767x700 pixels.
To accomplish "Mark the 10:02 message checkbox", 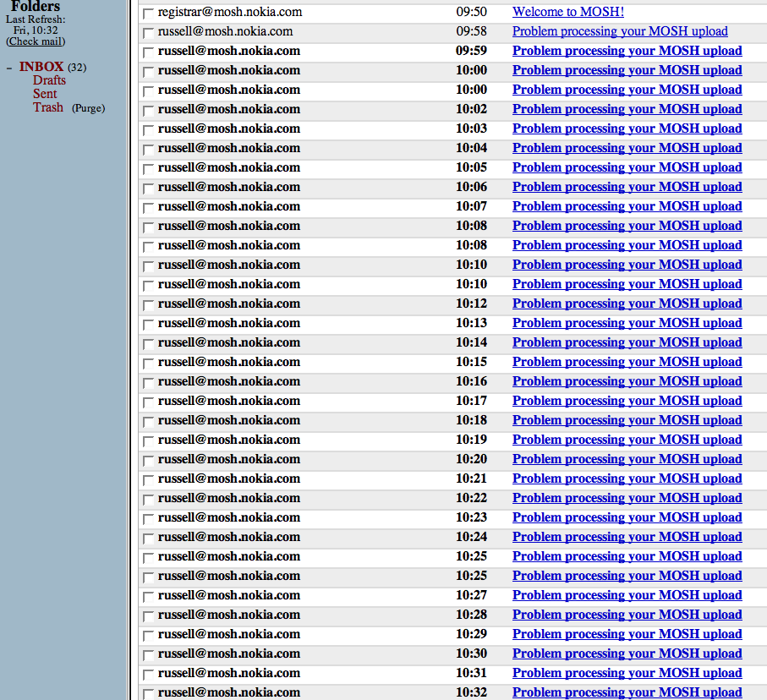I will 148,111.
